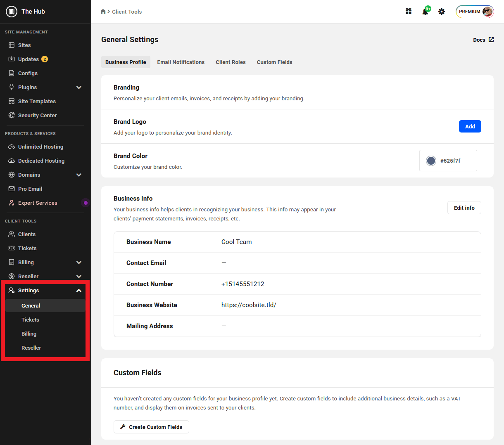The height and width of the screenshot is (445, 504).
Task: Click the Security Center shield icon
Action: pos(12,115)
